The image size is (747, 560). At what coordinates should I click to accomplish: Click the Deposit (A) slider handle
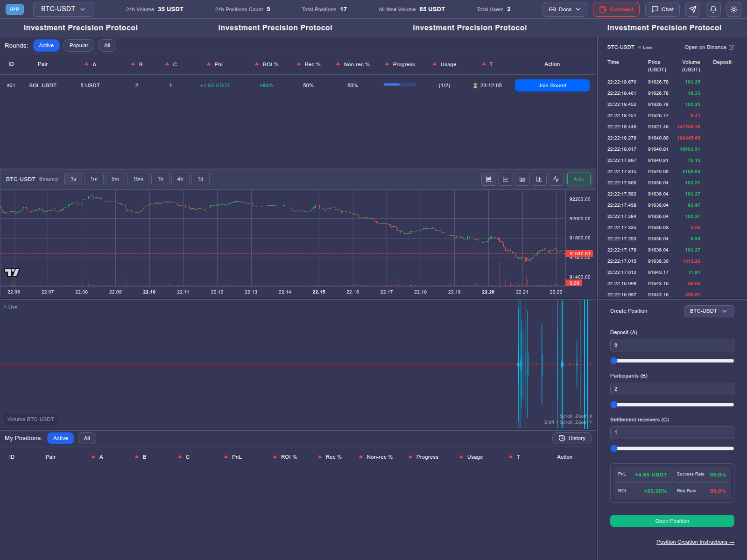[614, 361]
